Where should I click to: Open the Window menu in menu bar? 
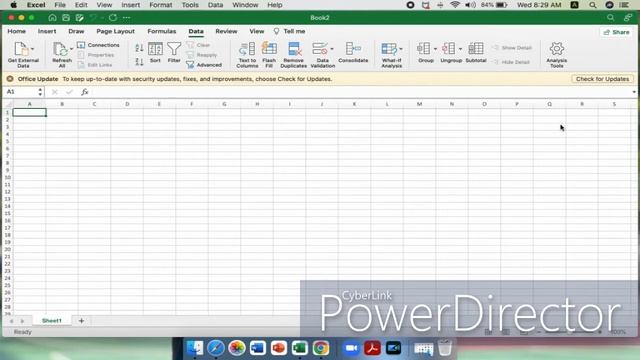coord(245,5)
